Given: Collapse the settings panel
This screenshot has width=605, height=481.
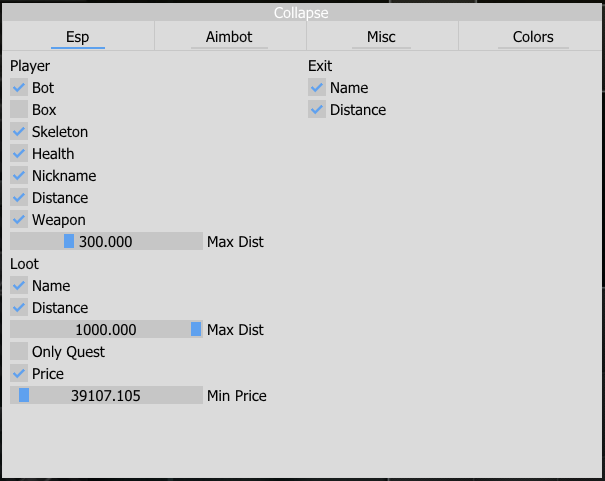Looking at the screenshot, I should [x=302, y=13].
